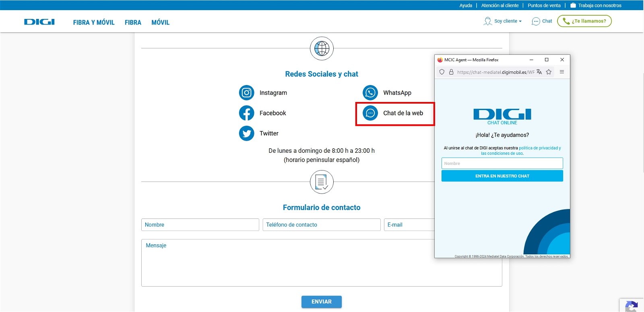Expand the Soy cliente dropdown
Image resolution: width=644 pixels, height=312 pixels.
(x=508, y=21)
